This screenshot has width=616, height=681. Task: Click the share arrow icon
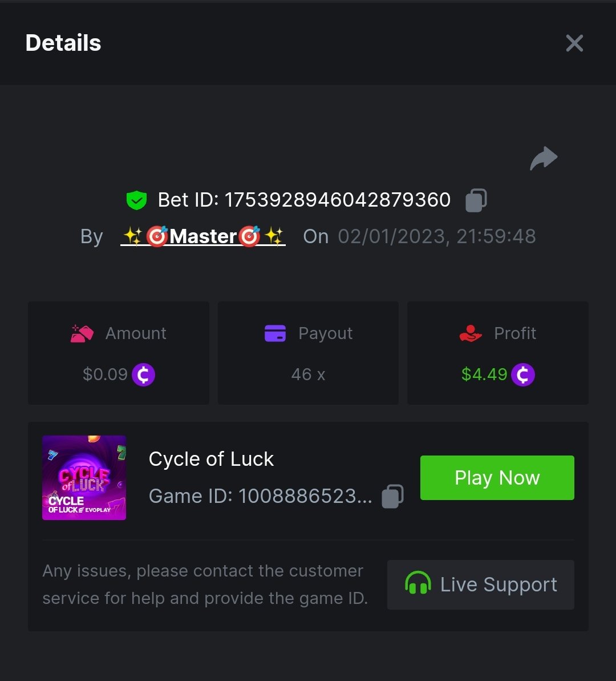543,159
